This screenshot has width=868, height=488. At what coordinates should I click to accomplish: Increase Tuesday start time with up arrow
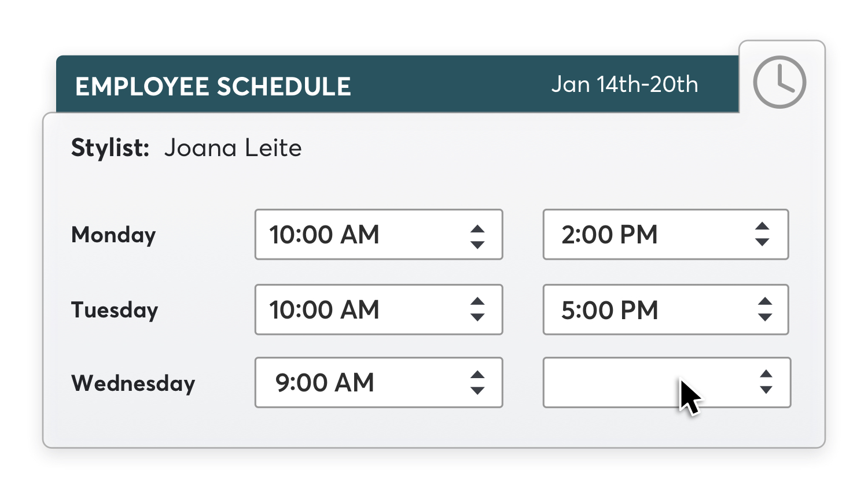pyautogui.click(x=477, y=301)
